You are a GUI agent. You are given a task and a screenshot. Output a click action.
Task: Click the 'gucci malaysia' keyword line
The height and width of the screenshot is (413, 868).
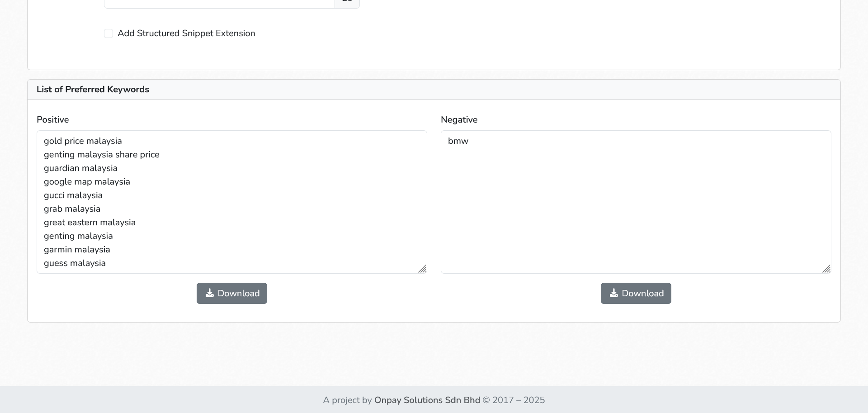(73, 195)
